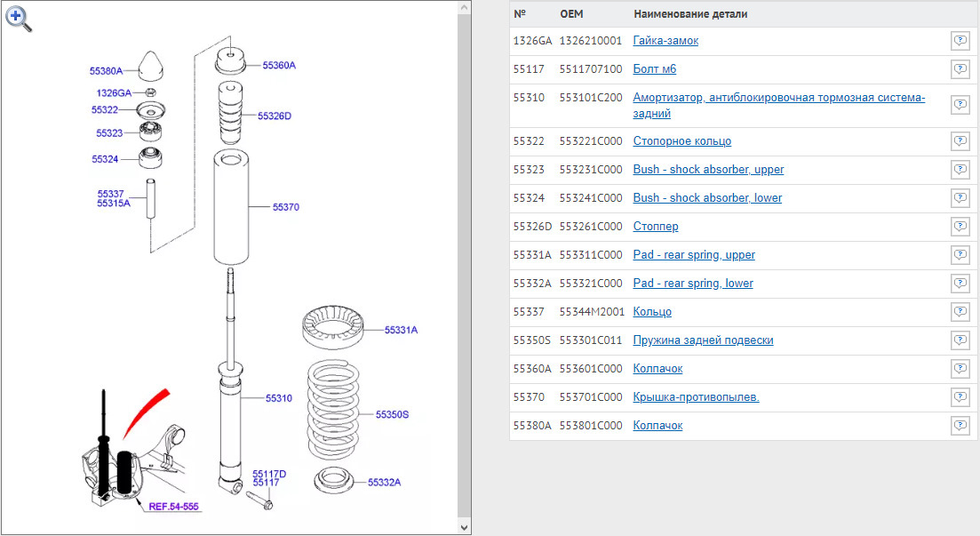Select part label 55380A in diagram
The image size is (980, 536).
coord(107,71)
